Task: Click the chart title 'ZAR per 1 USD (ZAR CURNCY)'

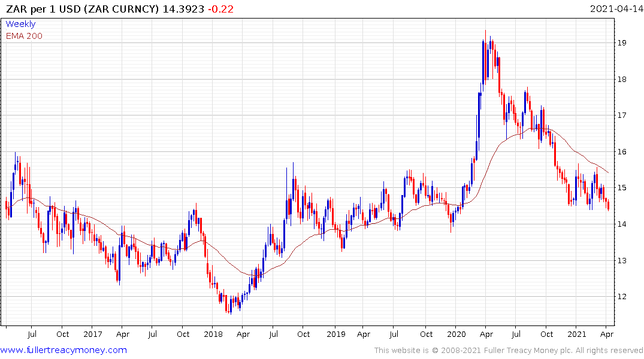Action: click(x=83, y=9)
